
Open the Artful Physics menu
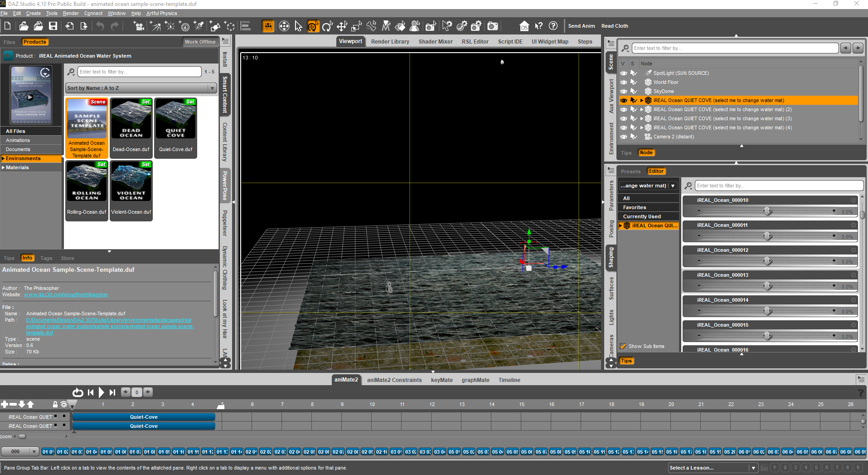pyautogui.click(x=161, y=13)
